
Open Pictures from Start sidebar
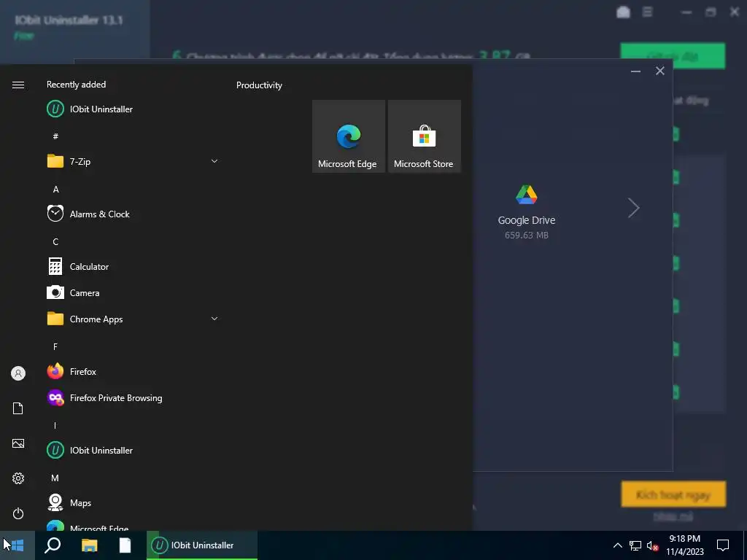coord(18,443)
